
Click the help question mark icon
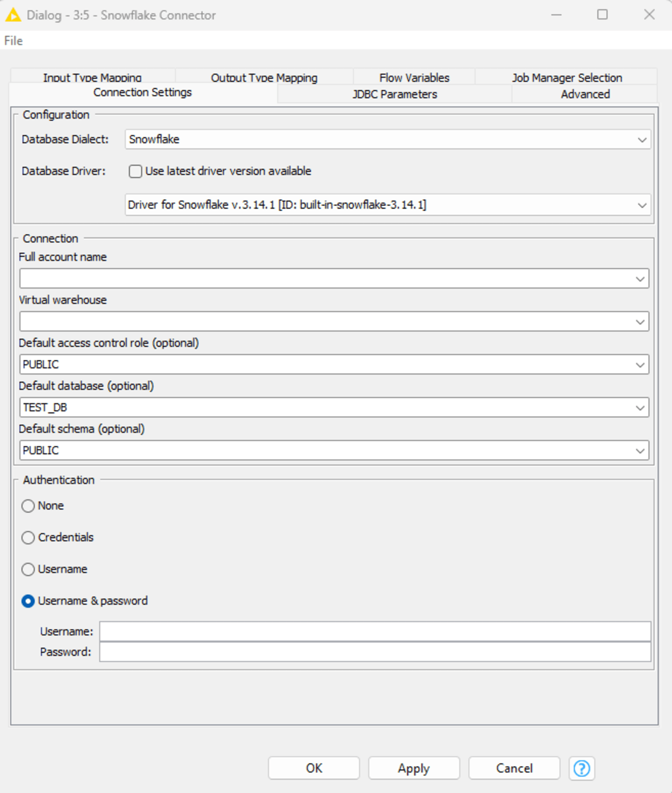pos(581,768)
